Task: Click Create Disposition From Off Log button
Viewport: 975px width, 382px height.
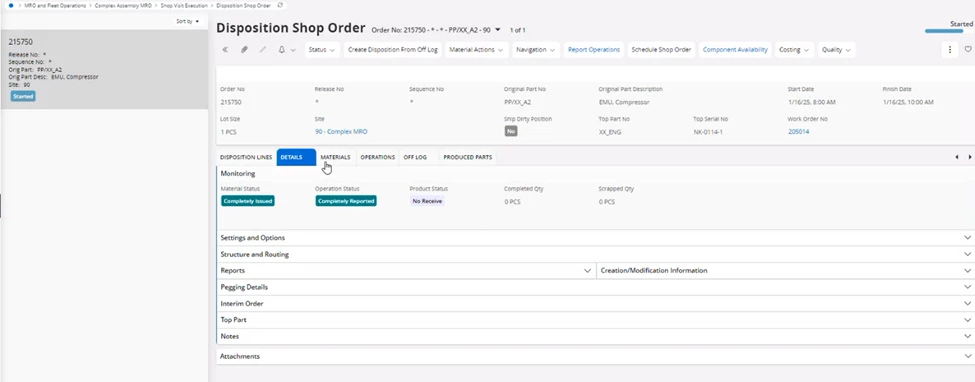Action: [393, 50]
